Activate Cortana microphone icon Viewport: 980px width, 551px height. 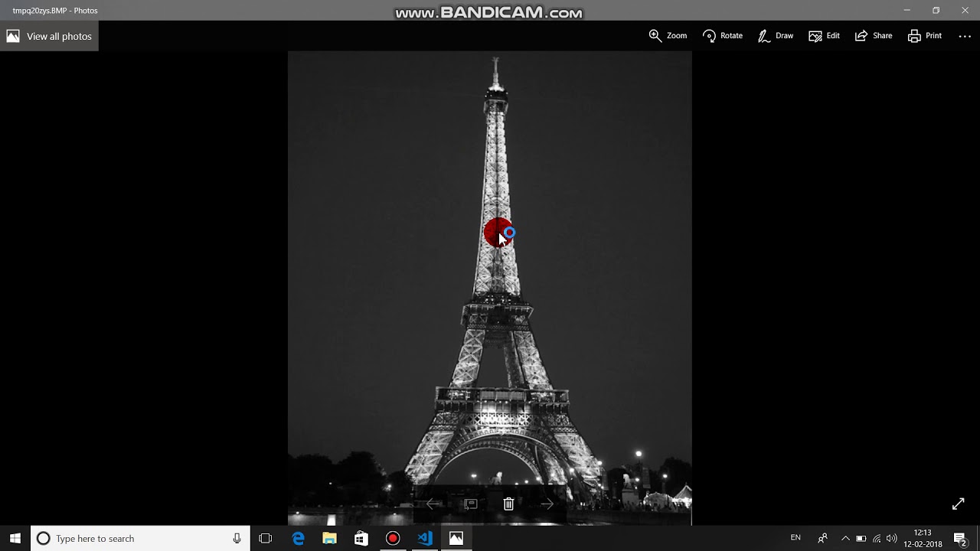(x=237, y=538)
